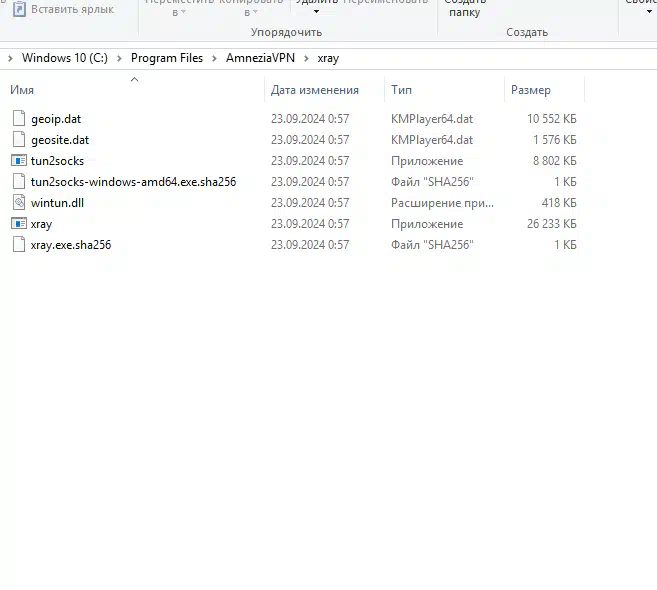Click the Расширение при... type cell

click(x=442, y=203)
